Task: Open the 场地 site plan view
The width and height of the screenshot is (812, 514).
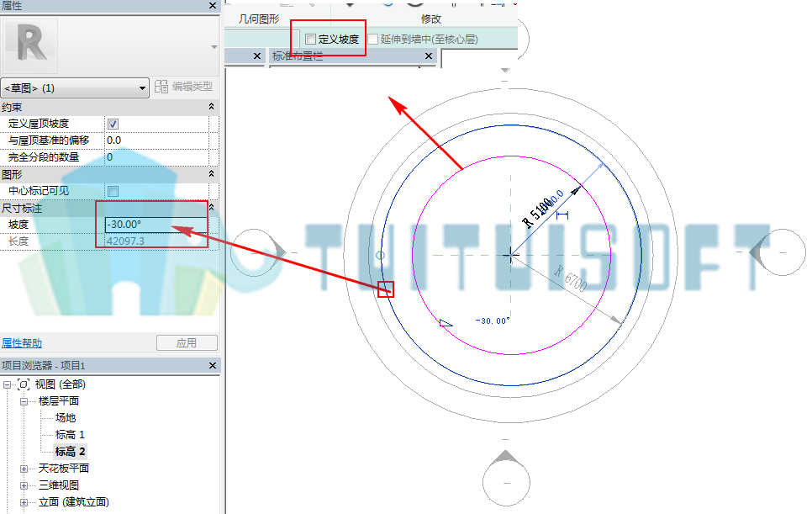Action: coord(66,417)
